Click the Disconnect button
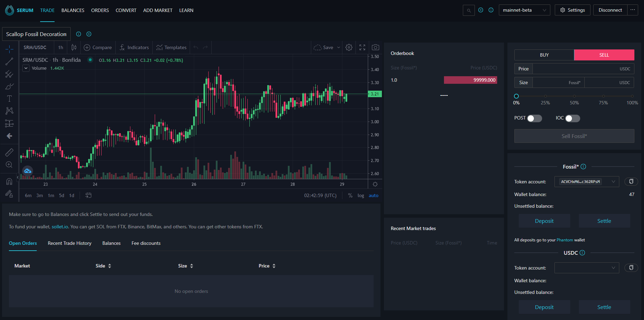Image resolution: width=644 pixels, height=320 pixels. tap(610, 10)
